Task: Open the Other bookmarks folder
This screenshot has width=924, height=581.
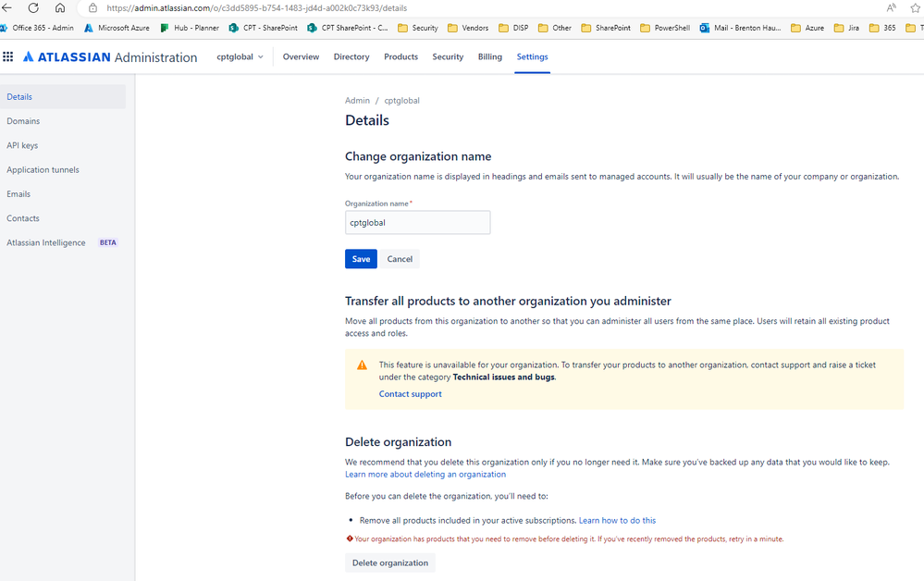Action: pos(555,28)
